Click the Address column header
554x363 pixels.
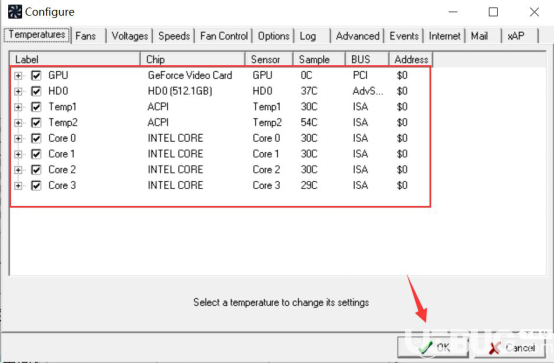(411, 59)
